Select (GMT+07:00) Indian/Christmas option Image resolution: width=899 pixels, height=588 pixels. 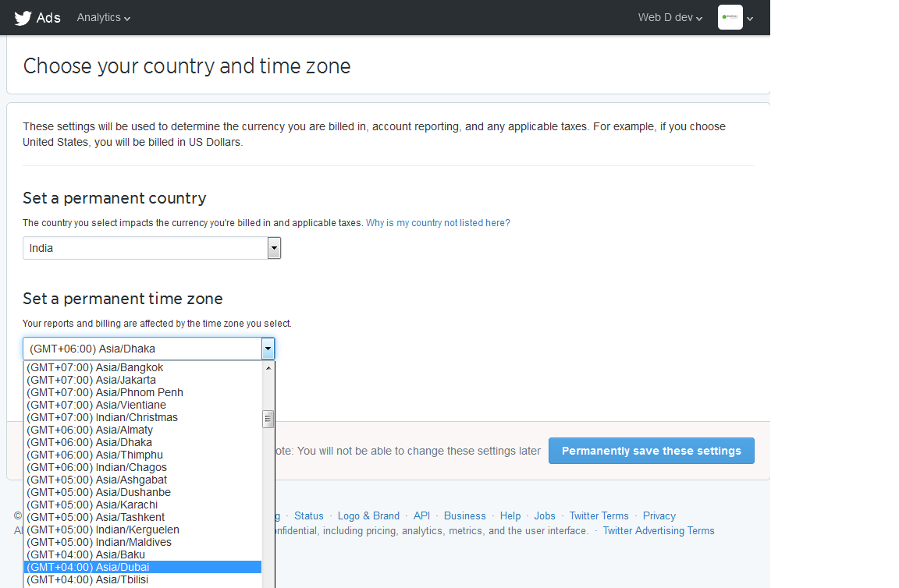tap(143, 418)
